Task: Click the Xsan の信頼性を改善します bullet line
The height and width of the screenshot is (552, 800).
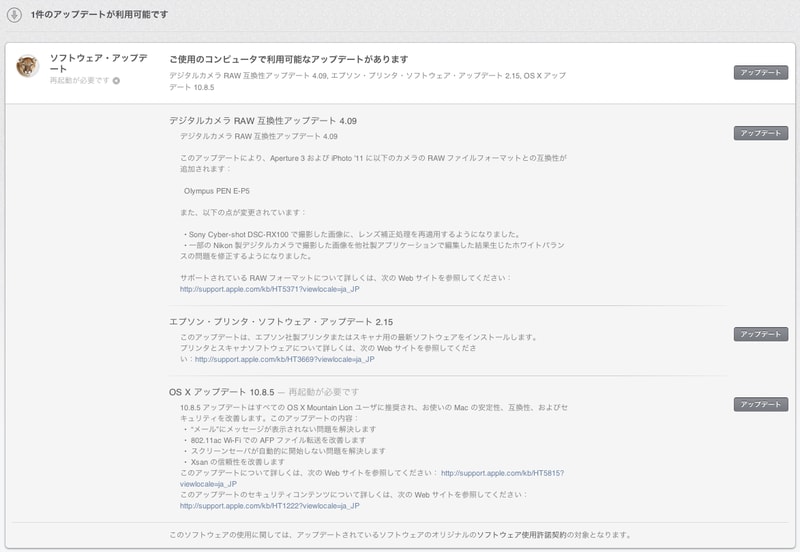Action: click(x=234, y=462)
